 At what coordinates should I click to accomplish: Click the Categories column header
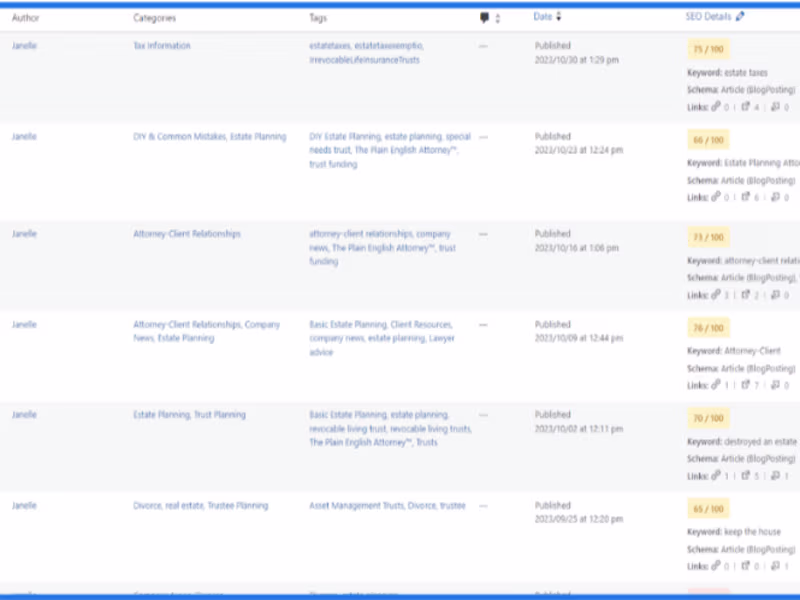155,18
